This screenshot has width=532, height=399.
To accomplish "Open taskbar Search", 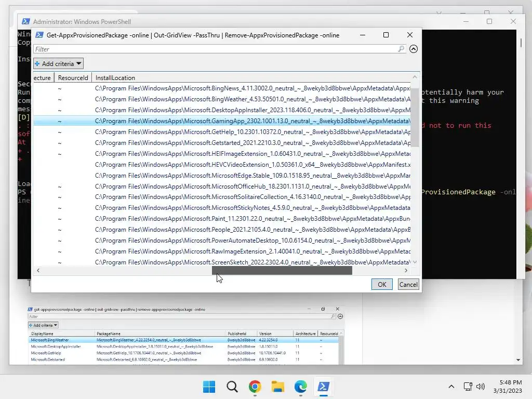I will pos(232,387).
